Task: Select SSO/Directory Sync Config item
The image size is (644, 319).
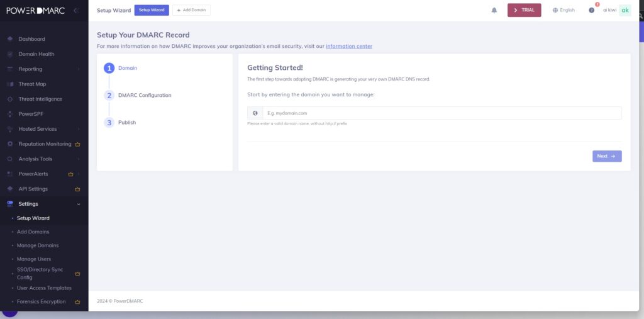Action: (40, 273)
